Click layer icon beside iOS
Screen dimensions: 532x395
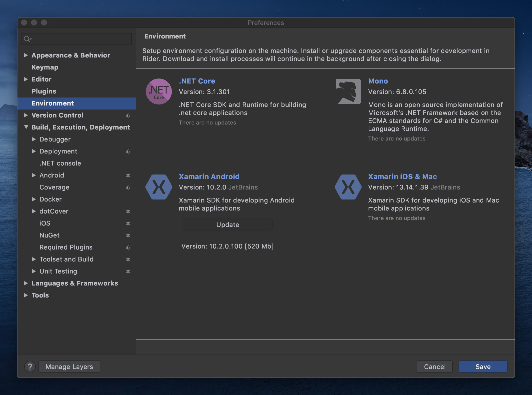(128, 223)
